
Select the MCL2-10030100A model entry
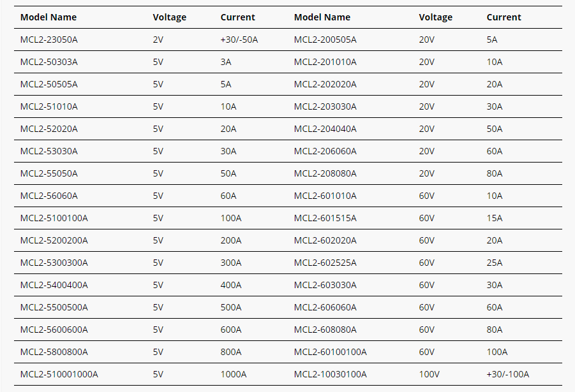click(331, 374)
